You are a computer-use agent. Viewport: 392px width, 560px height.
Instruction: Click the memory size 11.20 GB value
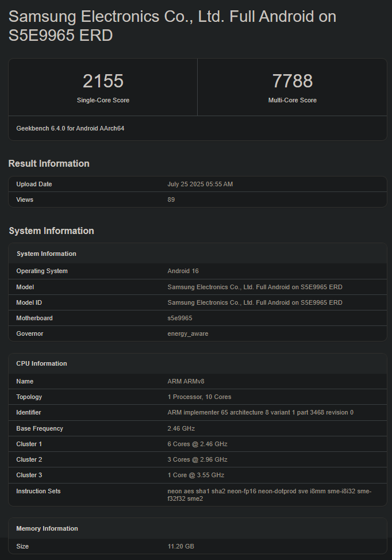(x=181, y=546)
